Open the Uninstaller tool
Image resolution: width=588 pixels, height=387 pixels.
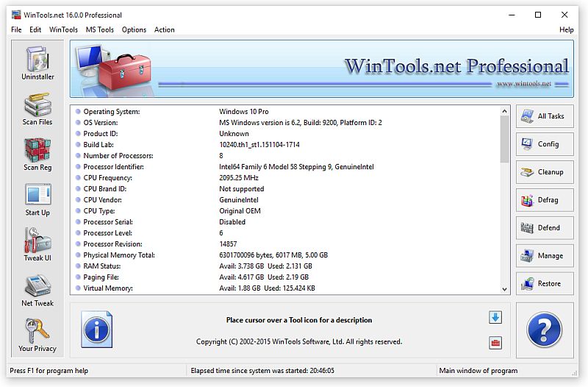(37, 63)
